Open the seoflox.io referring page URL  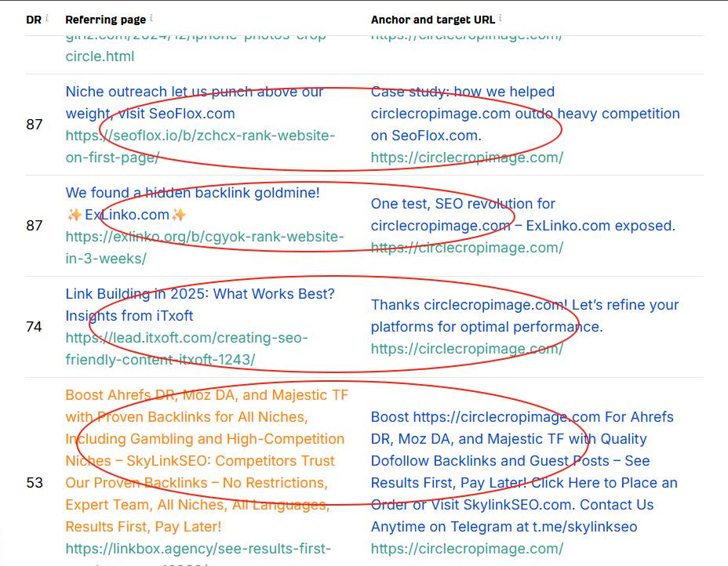(x=199, y=146)
